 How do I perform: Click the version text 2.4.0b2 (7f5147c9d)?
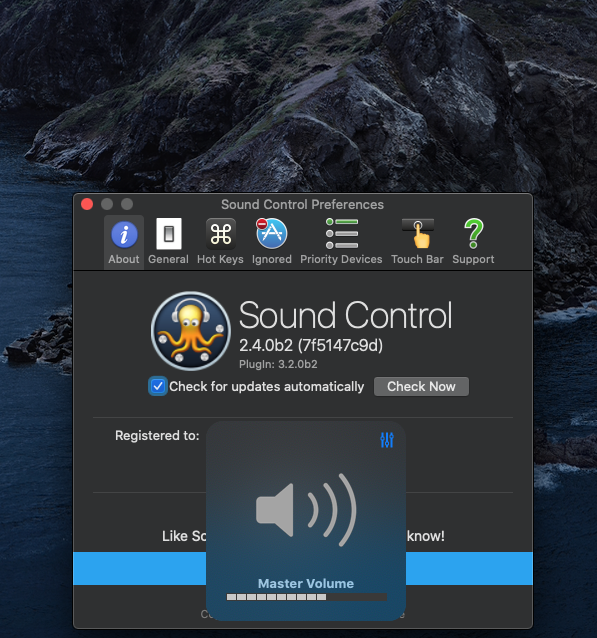311,345
